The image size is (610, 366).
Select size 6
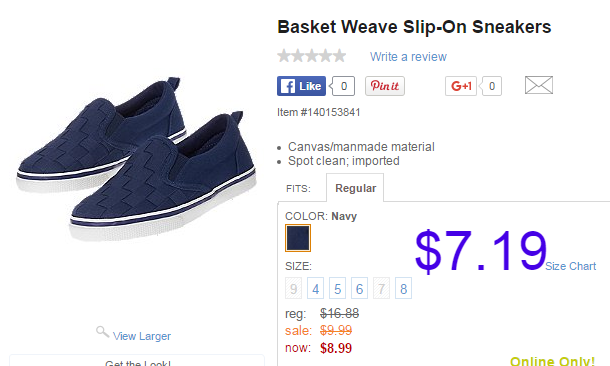[359, 288]
